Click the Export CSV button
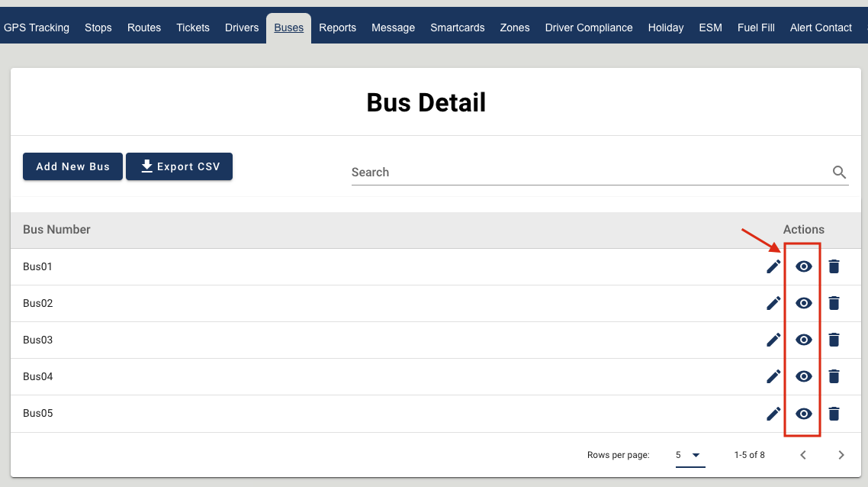 tap(179, 166)
